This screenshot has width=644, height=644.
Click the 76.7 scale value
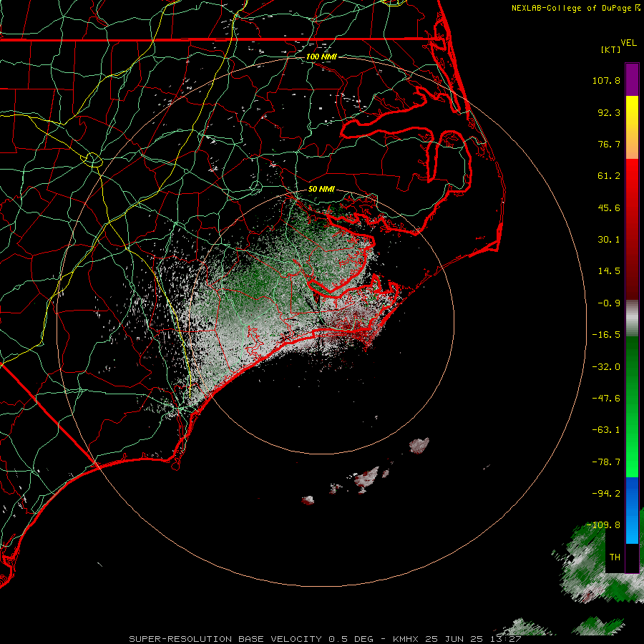click(609, 144)
